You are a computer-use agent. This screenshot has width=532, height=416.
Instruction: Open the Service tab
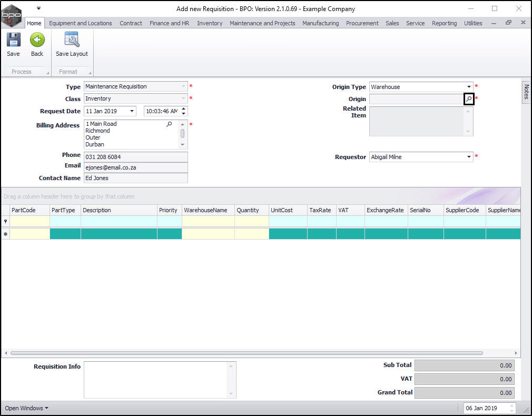pos(415,23)
